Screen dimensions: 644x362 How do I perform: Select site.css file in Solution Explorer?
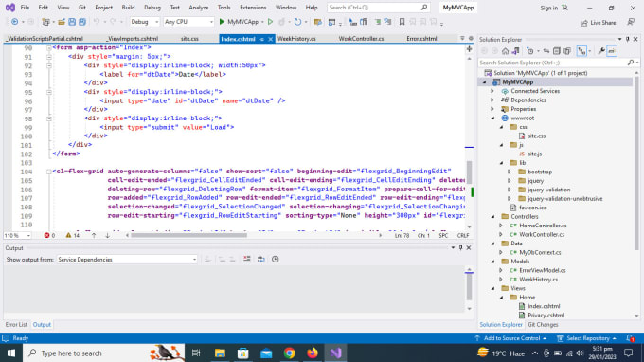coord(536,136)
